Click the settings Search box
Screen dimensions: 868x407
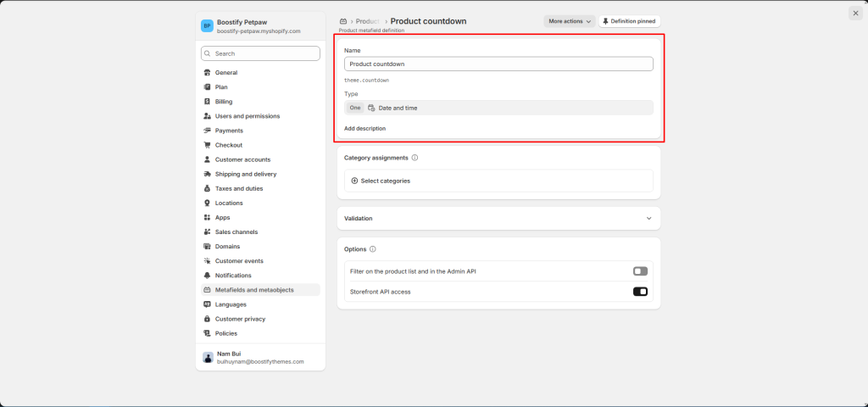click(260, 53)
